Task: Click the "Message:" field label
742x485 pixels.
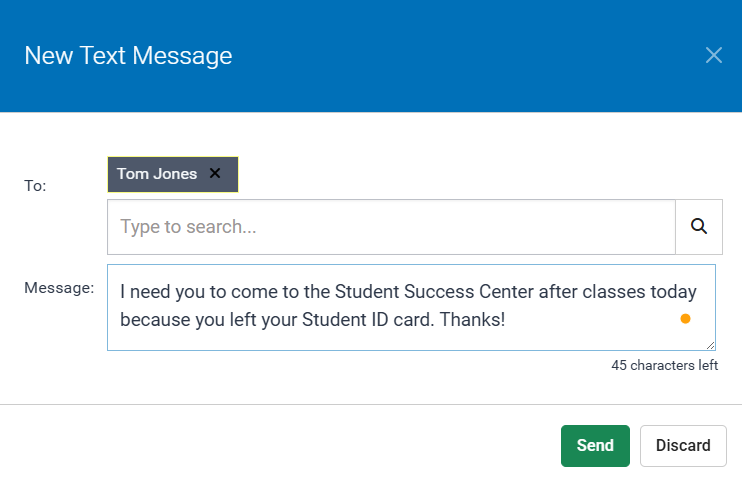Action: (x=59, y=288)
